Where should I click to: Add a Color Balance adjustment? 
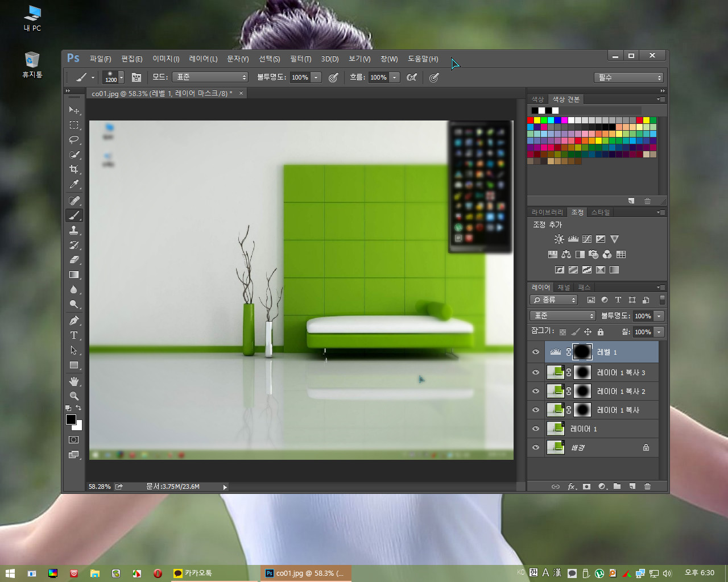[566, 255]
